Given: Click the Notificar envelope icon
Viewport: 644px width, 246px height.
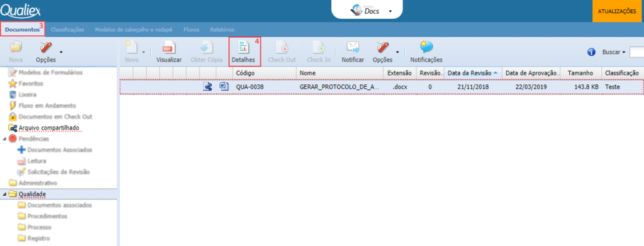Looking at the screenshot, I should pos(353,48).
